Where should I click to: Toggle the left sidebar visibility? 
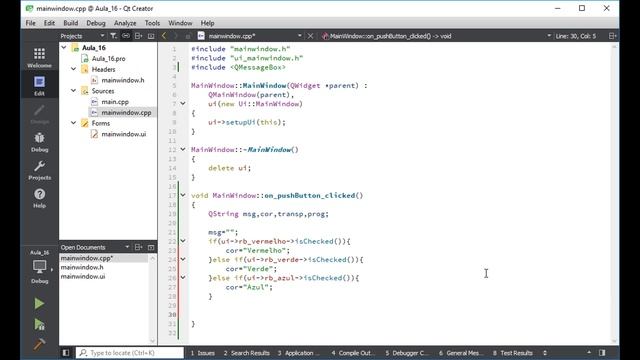click(x=66, y=353)
